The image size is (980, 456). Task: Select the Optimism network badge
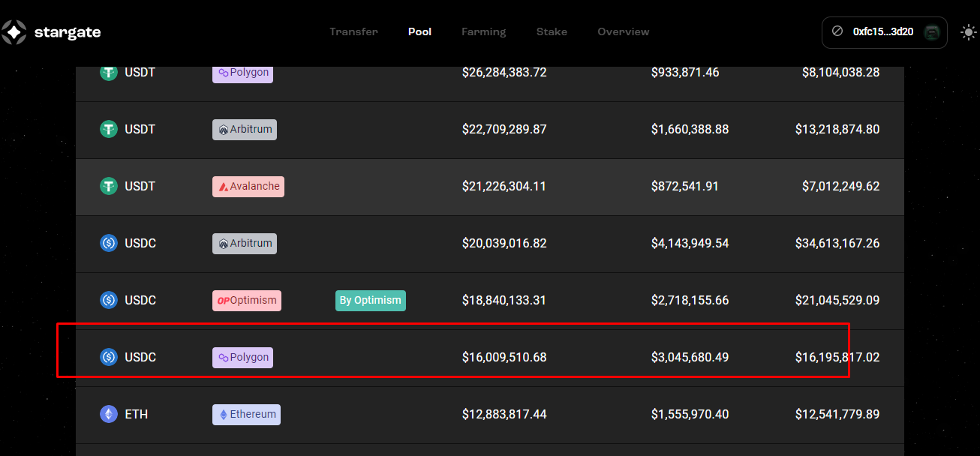pyautogui.click(x=247, y=300)
